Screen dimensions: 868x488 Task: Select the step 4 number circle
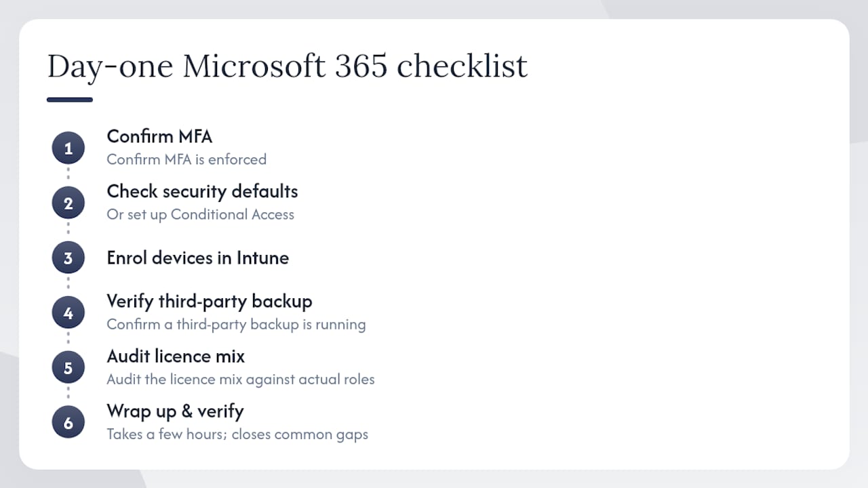pyautogui.click(x=68, y=312)
